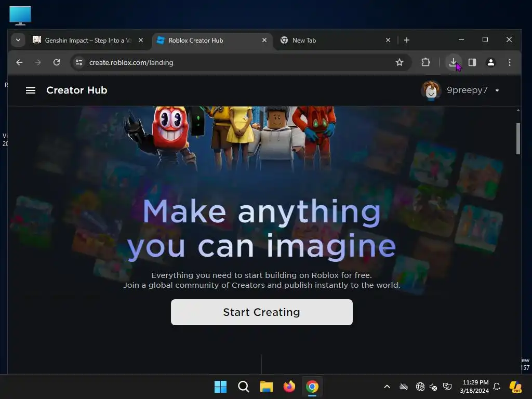The image size is (532, 399).
Task: Open the Creator Hub hamburger menu
Action: pos(31,90)
